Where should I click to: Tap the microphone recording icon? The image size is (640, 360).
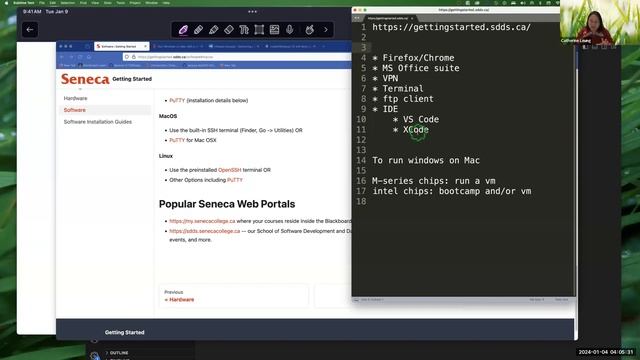point(289,29)
